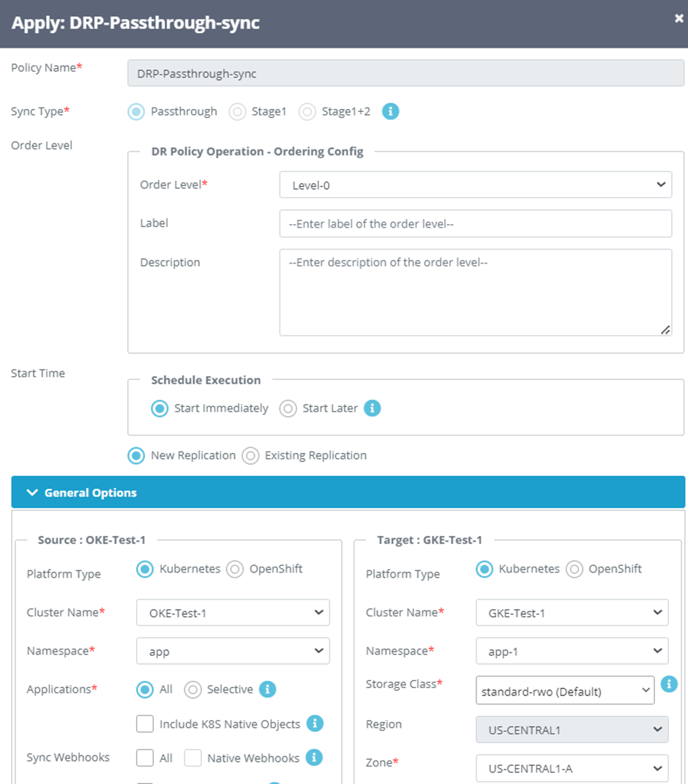Select Kubernetes platform for Source
This screenshot has width=688, height=784.
[145, 569]
